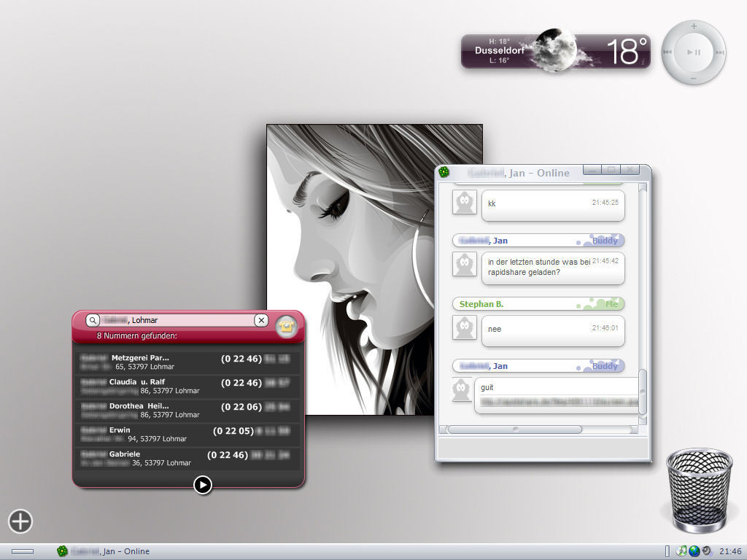Click the avatar beside the rapidshare question
This screenshot has width=747, height=560.
(465, 264)
